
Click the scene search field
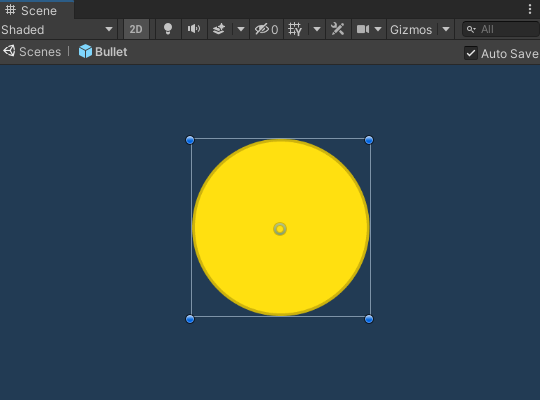(500, 29)
